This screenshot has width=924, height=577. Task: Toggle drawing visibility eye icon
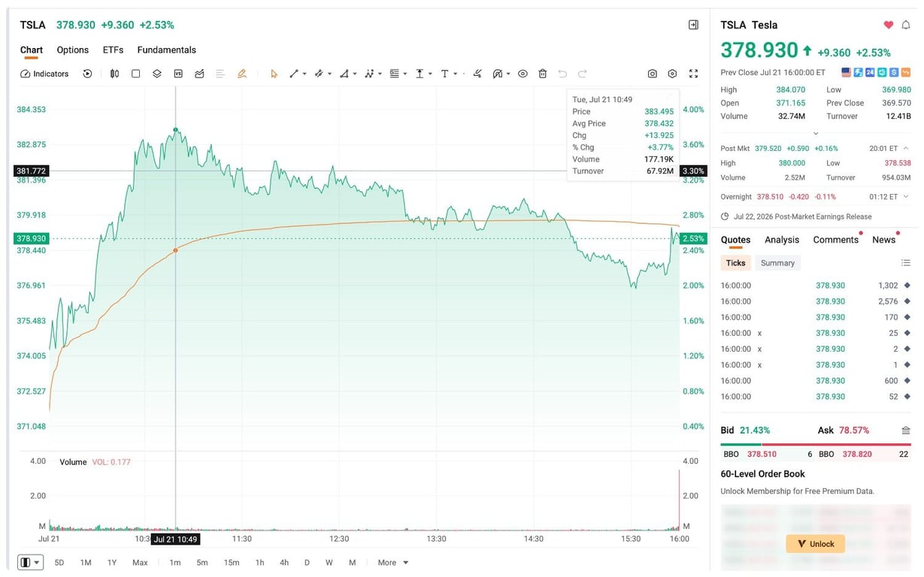click(x=523, y=74)
